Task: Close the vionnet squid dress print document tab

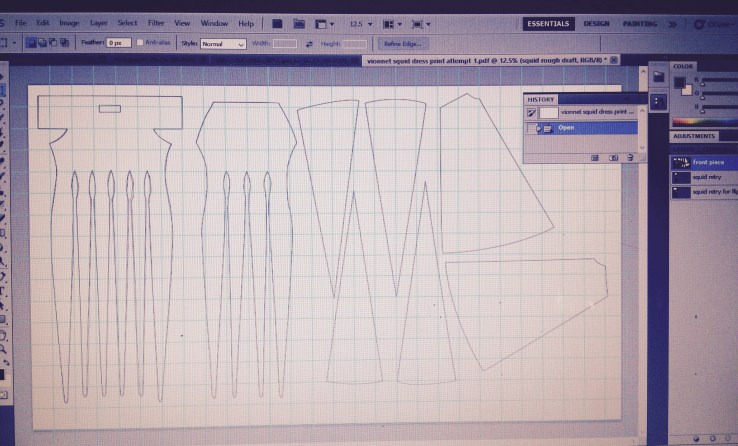Action: pyautogui.click(x=614, y=60)
